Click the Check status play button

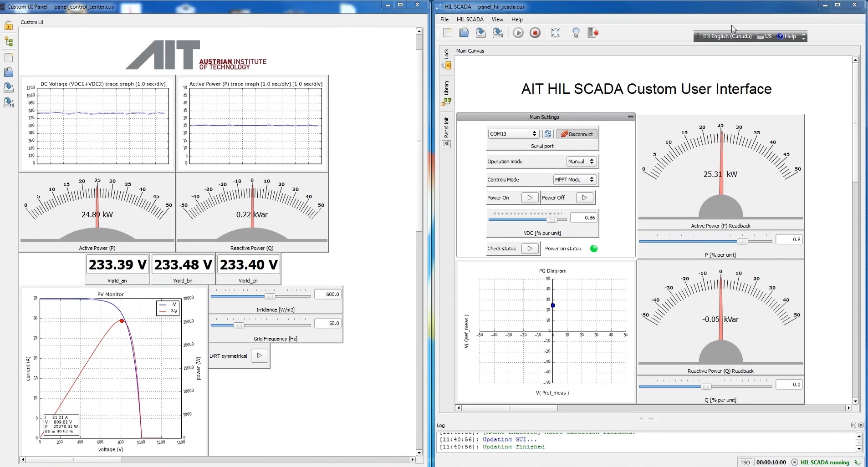point(530,249)
